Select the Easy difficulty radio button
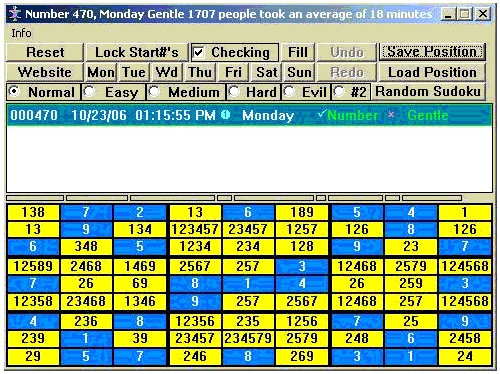500x374 pixels. (89, 92)
